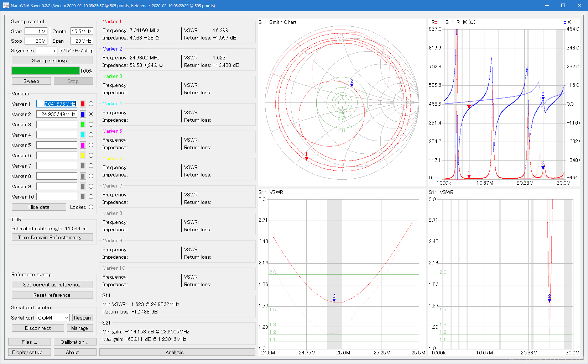Image resolution: width=588 pixels, height=364 pixels.
Task: Click marker 2 on zoomed VSWR chart
Action: 334,301
